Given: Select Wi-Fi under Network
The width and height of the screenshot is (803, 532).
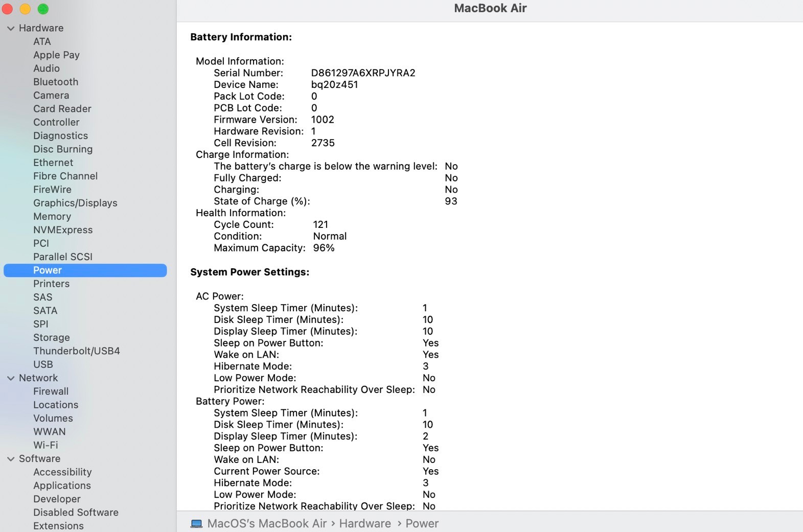Looking at the screenshot, I should tap(45, 445).
